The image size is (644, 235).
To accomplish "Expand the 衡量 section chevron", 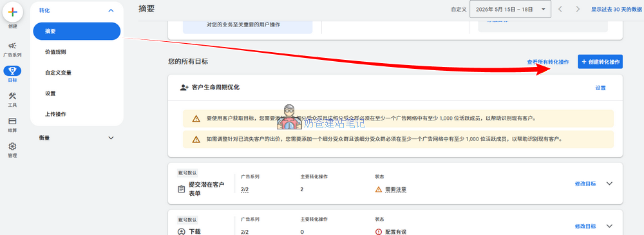I will tap(111, 138).
